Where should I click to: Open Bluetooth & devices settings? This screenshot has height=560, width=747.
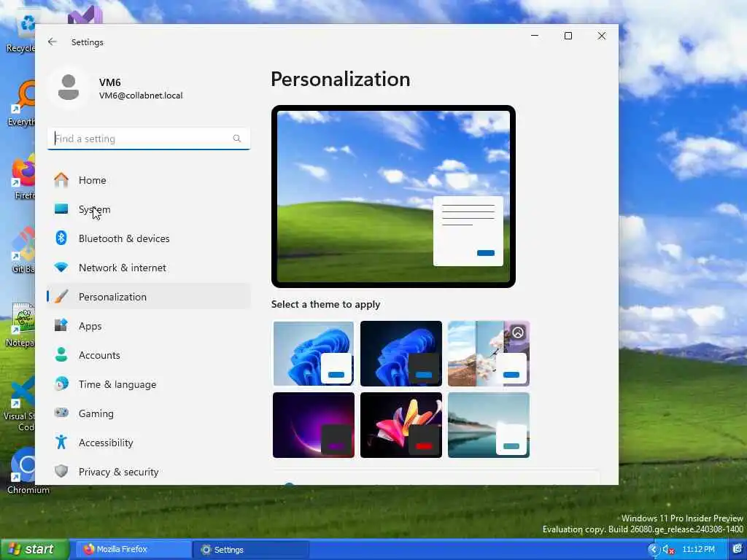tap(148, 238)
